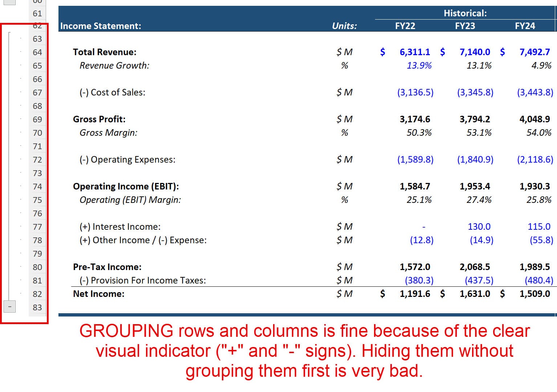Viewport: 557px width, 392px height.
Task: Select row header 83
Action: pos(37,307)
